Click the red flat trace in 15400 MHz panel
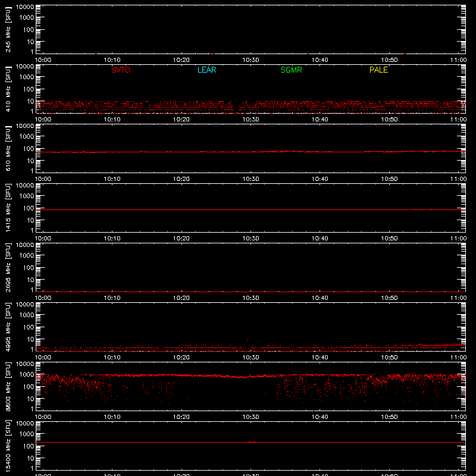The width and height of the screenshot is (476, 476). pyautogui.click(x=250, y=442)
